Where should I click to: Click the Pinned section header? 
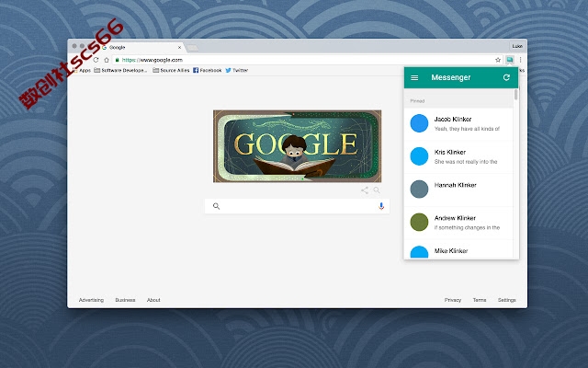pos(417,101)
